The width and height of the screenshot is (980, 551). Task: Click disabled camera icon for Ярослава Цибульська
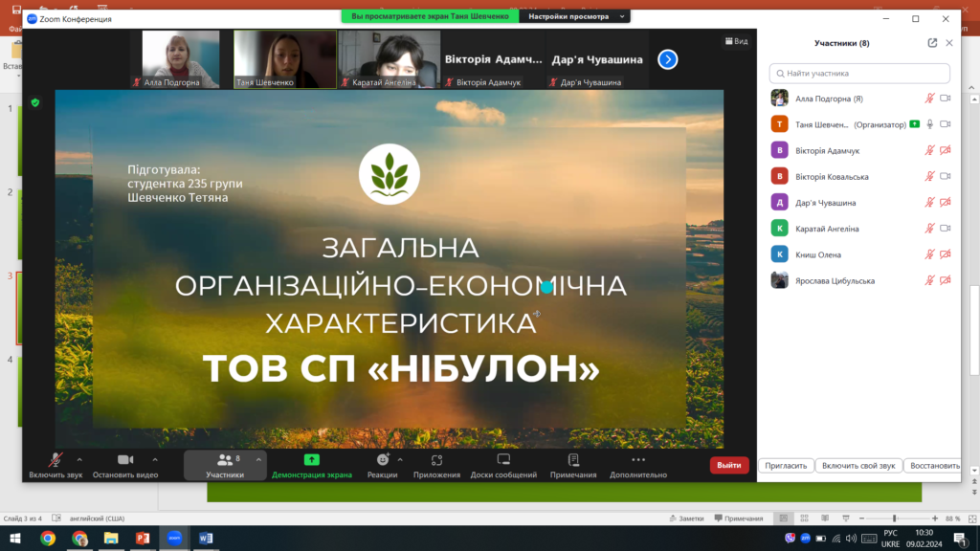click(x=945, y=280)
